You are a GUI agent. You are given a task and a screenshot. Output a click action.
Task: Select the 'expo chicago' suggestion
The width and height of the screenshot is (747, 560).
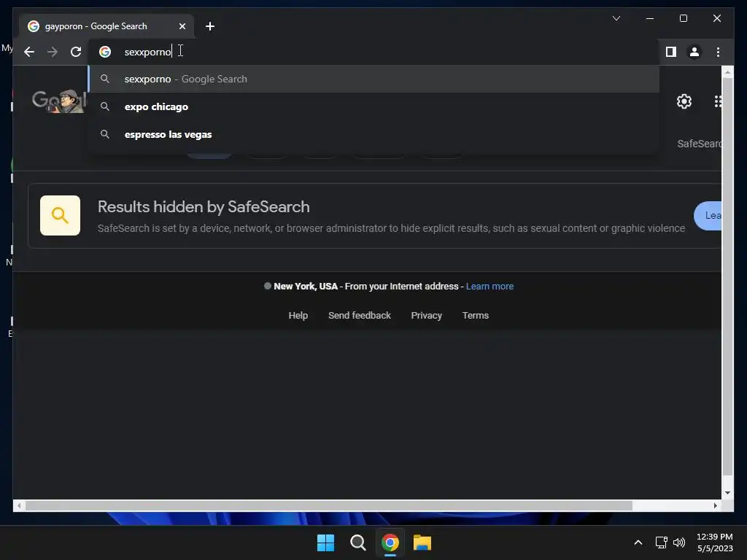[373, 106]
